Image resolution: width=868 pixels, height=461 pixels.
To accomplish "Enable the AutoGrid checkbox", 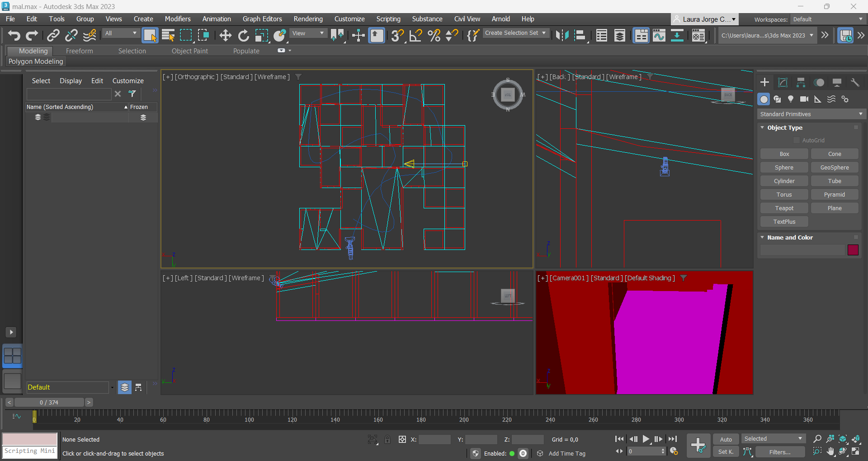I will [797, 141].
